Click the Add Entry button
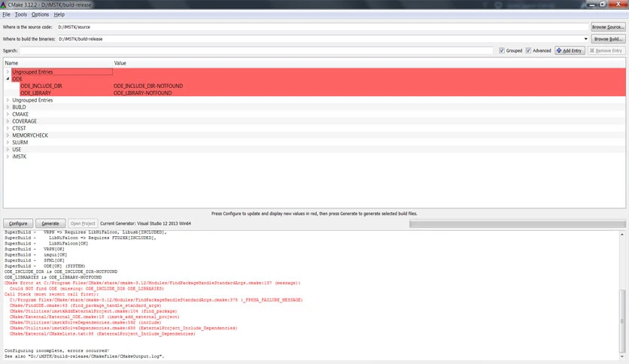629x364 pixels. coord(570,50)
